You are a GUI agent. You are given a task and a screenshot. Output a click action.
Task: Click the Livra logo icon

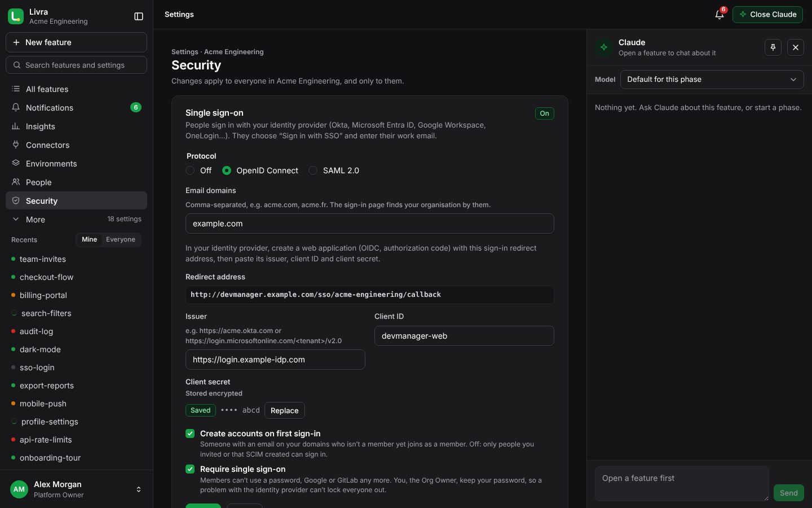(16, 16)
